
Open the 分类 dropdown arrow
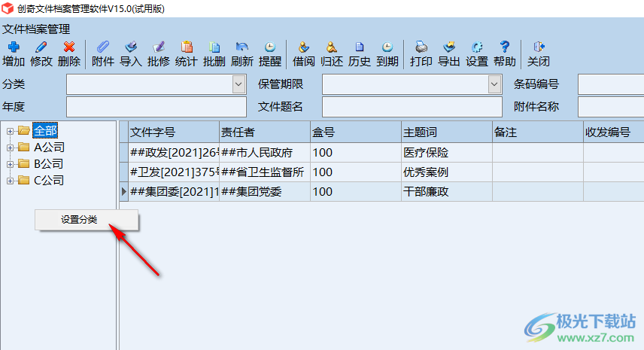[x=238, y=84]
